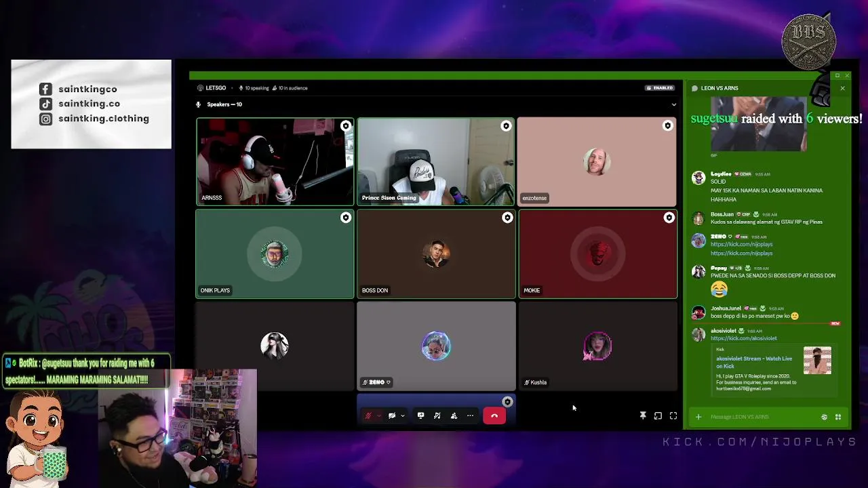The height and width of the screenshot is (488, 868).
Task: Focus the 'Message LEON VS ARNS' input field
Action: [763, 417]
